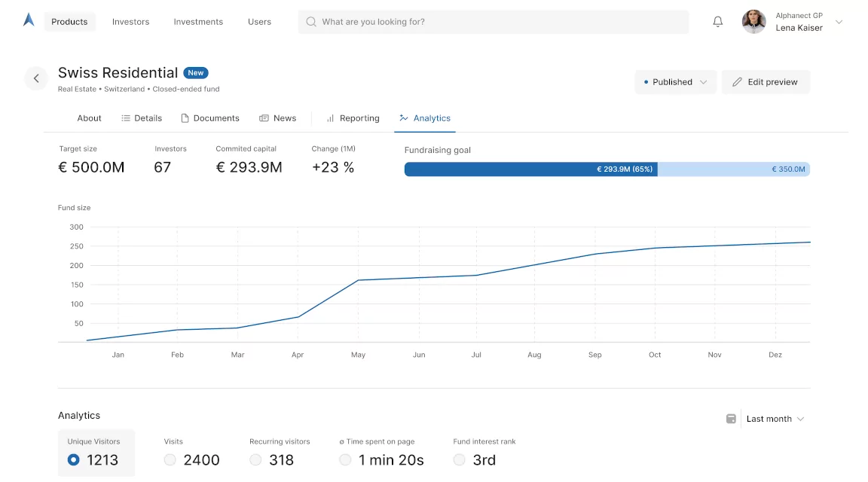Viewport: 868px width, 482px height.
Task: Select the Time spent on page radio
Action: 345,460
